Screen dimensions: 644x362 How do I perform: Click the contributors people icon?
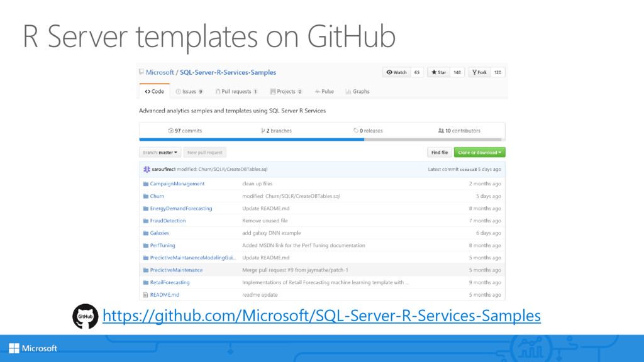[440, 131]
